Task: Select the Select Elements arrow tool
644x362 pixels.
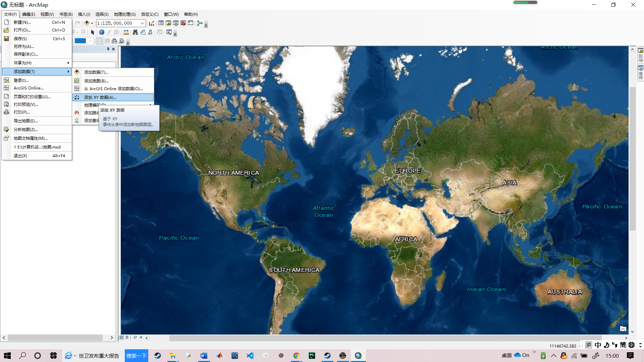Action: (93, 32)
